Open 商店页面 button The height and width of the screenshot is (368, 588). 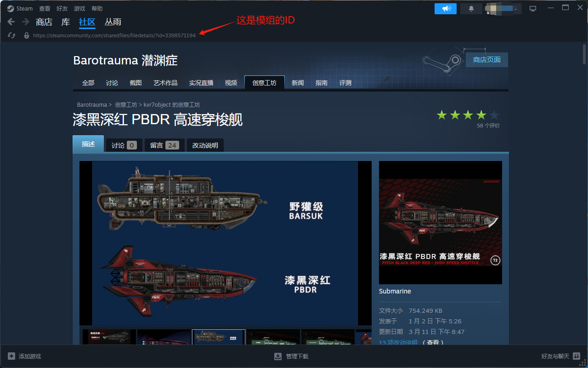[487, 60]
